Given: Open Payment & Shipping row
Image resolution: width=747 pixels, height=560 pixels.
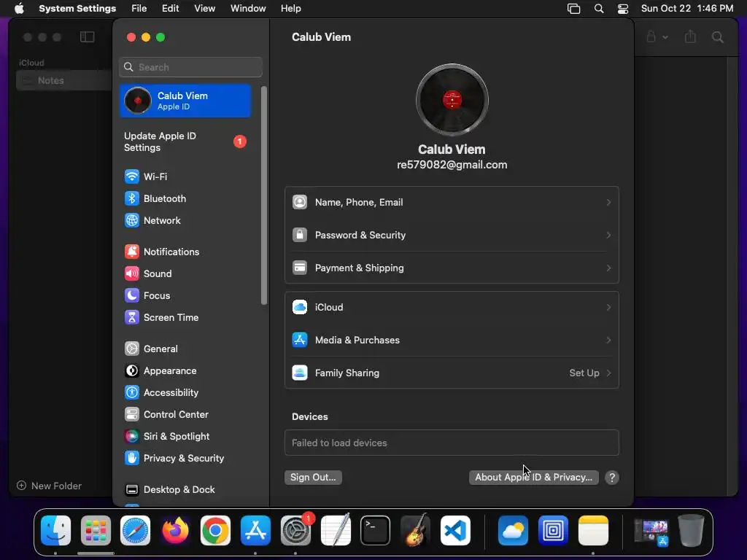Looking at the screenshot, I should click(452, 268).
